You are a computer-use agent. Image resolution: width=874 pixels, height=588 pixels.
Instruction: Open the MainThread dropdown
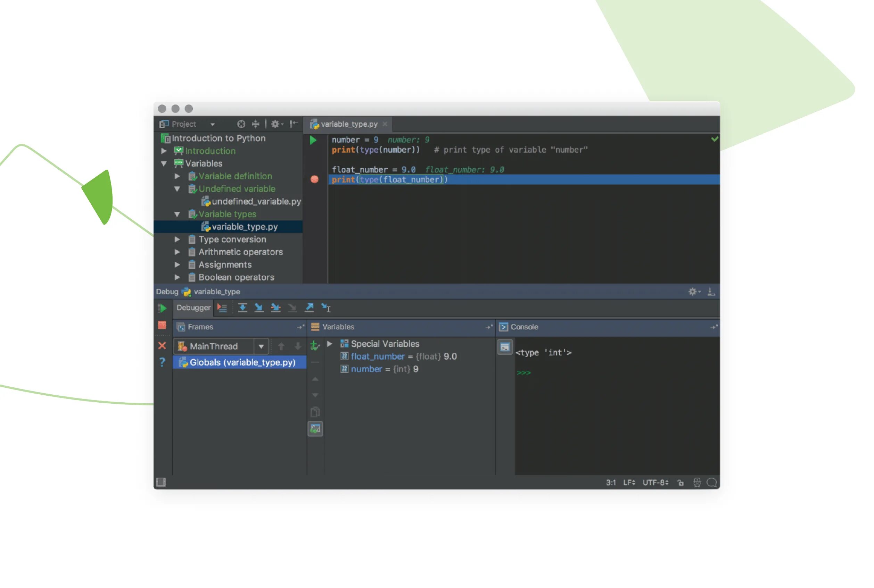261,346
